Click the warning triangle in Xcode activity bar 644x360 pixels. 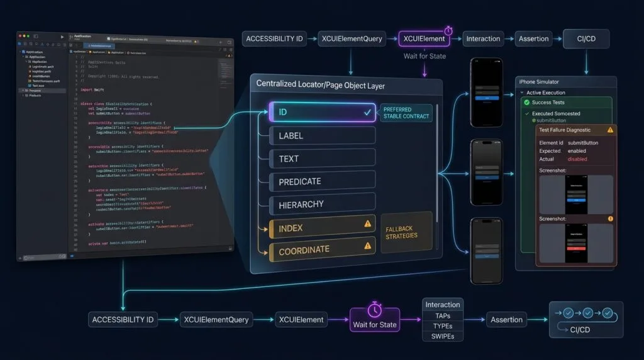pyautogui.click(x=196, y=42)
